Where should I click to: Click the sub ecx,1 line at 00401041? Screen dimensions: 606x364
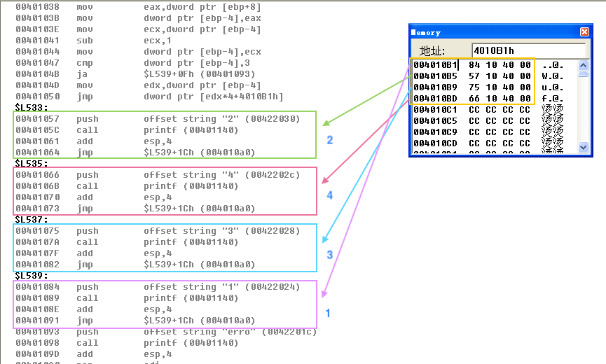[x=94, y=41]
